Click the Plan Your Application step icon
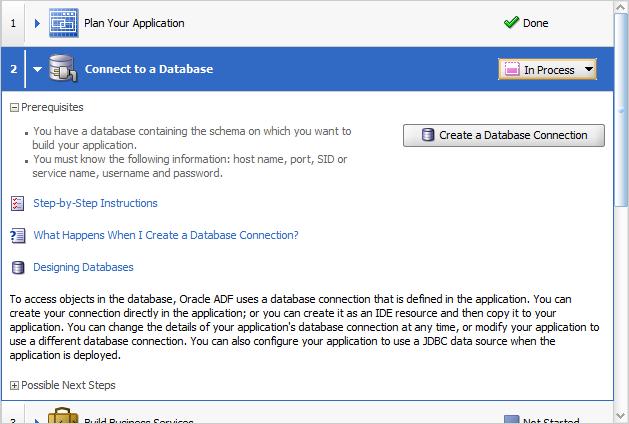Viewport: 629px width, 424px height. (x=64, y=23)
